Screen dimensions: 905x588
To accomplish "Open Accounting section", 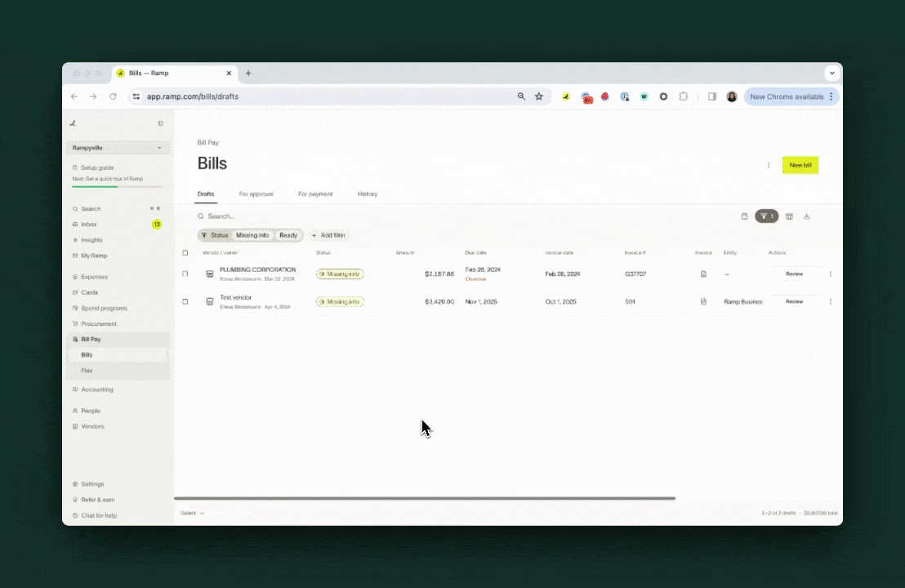I will (x=96, y=390).
